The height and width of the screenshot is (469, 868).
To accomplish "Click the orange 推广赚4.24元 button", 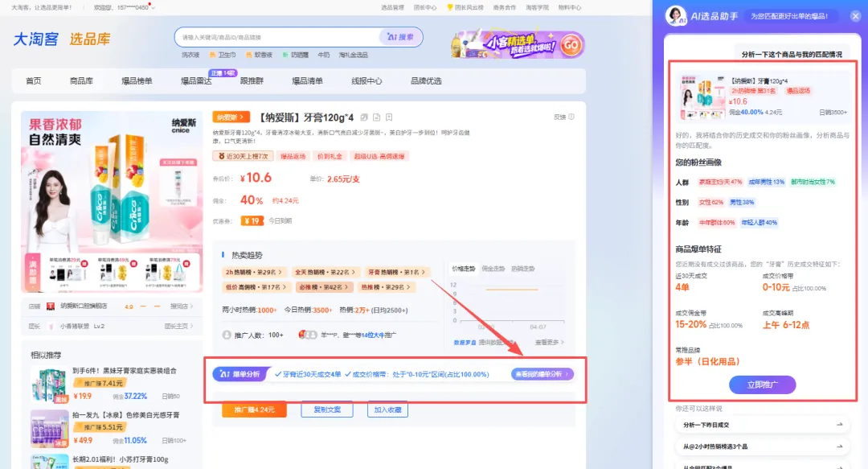I will click(254, 409).
